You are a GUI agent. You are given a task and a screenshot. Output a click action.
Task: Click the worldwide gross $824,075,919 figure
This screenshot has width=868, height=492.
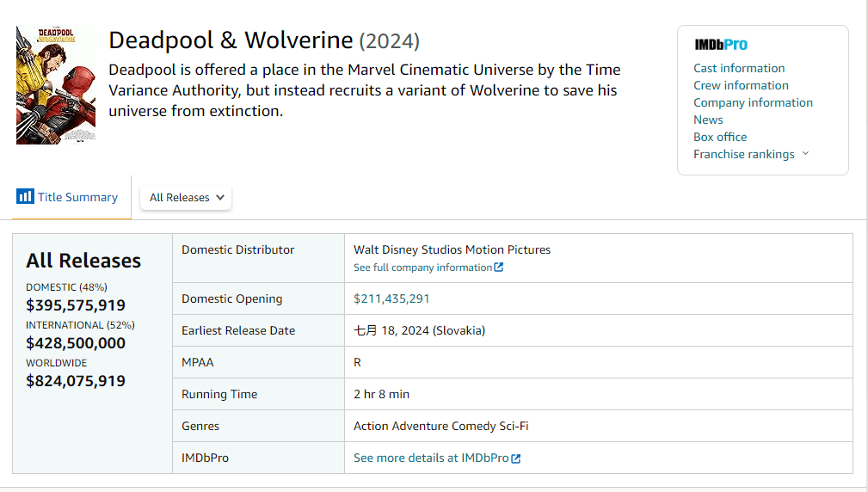tap(76, 381)
